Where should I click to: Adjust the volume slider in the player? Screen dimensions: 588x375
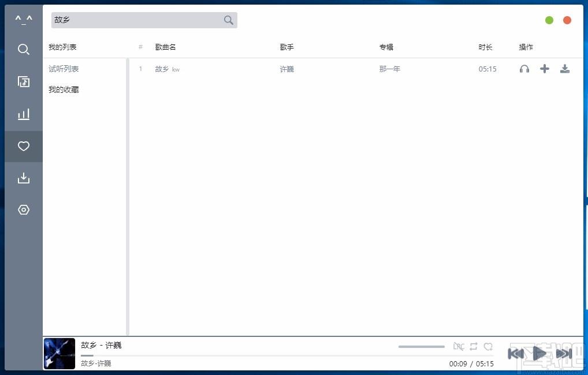(x=422, y=347)
